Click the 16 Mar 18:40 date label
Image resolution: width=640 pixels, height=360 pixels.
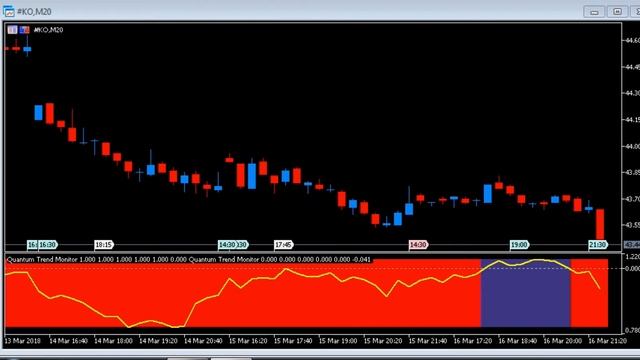517,341
